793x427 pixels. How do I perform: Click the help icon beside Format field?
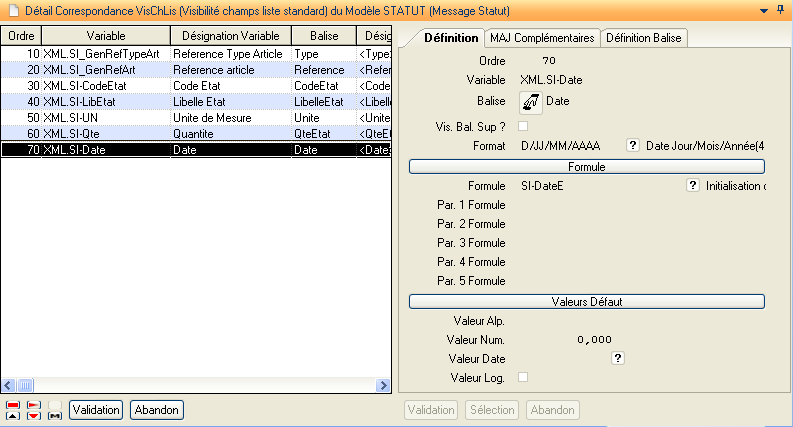pyautogui.click(x=632, y=146)
